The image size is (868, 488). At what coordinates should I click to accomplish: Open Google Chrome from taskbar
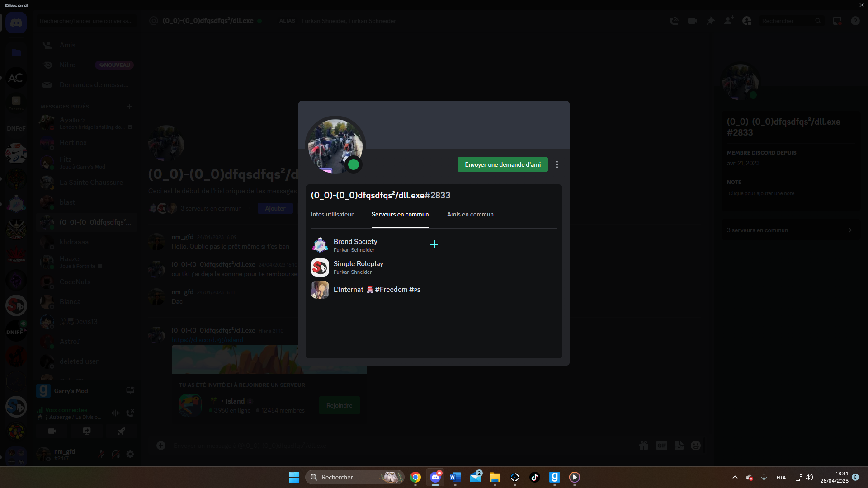coord(415,477)
